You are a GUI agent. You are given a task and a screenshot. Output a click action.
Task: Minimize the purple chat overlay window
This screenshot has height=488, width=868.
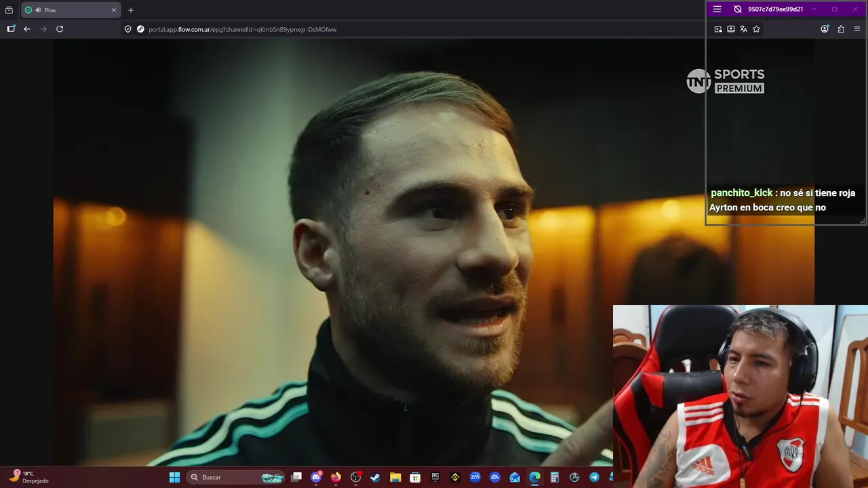pos(814,9)
